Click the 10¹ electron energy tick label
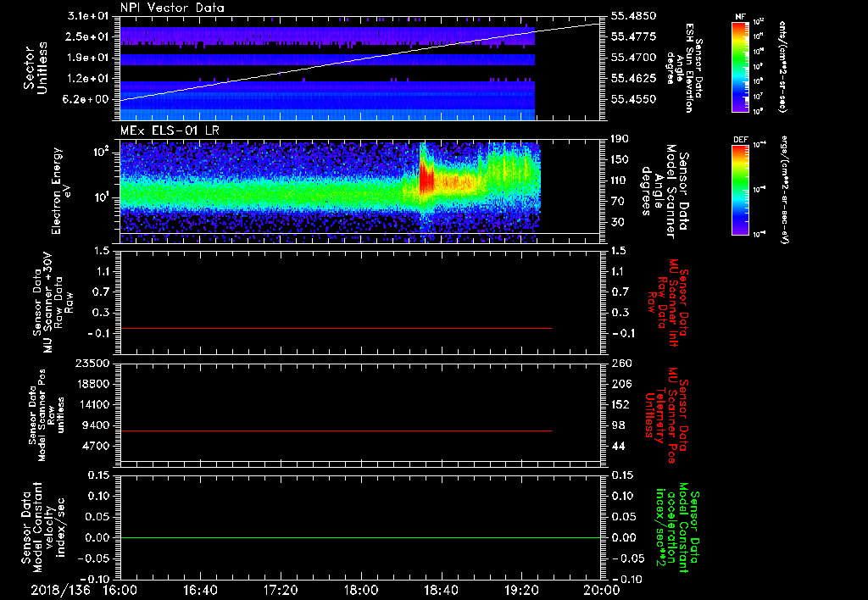This screenshot has height=600, width=868. 100,197
